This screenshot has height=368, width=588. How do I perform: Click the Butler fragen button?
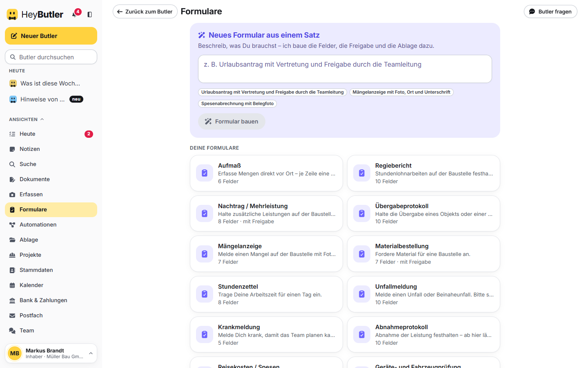550,11
